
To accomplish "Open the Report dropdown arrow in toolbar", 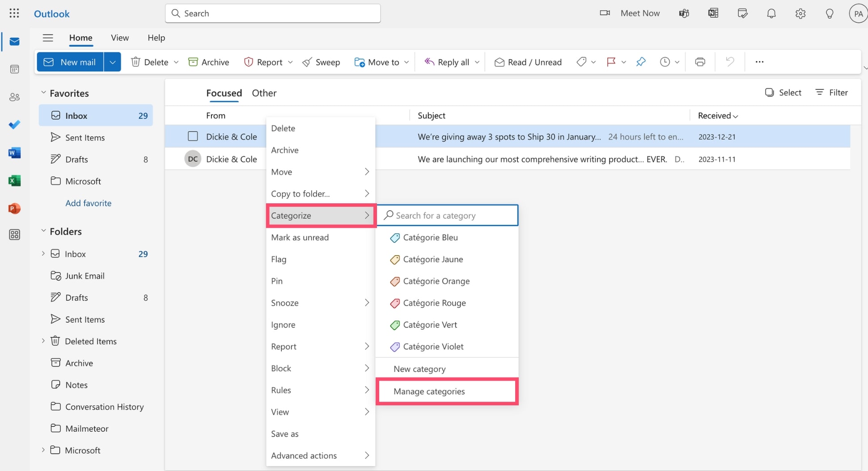I will tap(290, 62).
